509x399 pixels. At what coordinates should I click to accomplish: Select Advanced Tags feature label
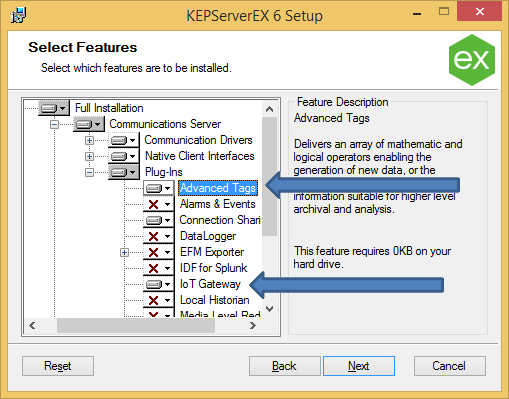coord(218,188)
